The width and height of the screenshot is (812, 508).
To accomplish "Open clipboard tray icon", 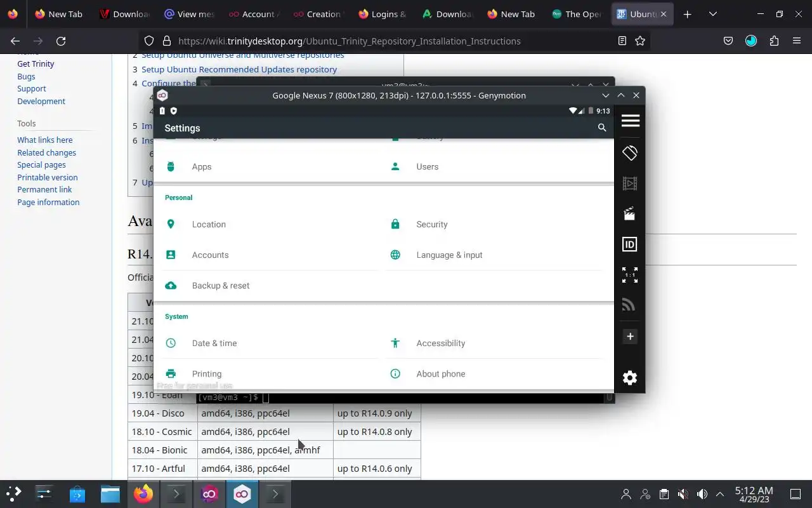I will (x=664, y=494).
